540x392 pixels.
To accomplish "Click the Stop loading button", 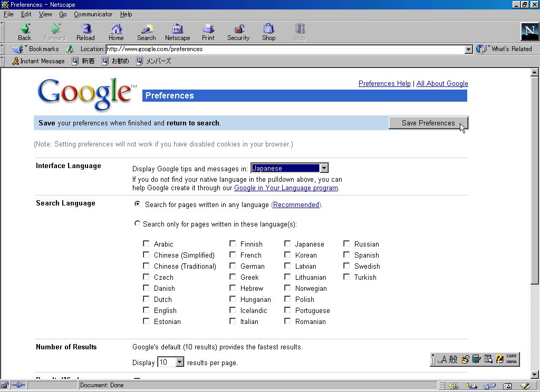I will coord(300,32).
